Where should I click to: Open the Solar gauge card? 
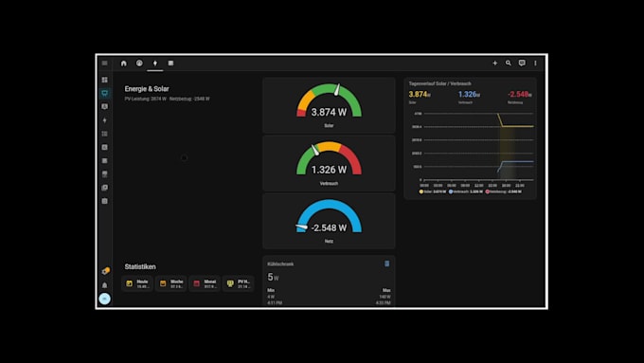click(x=329, y=105)
